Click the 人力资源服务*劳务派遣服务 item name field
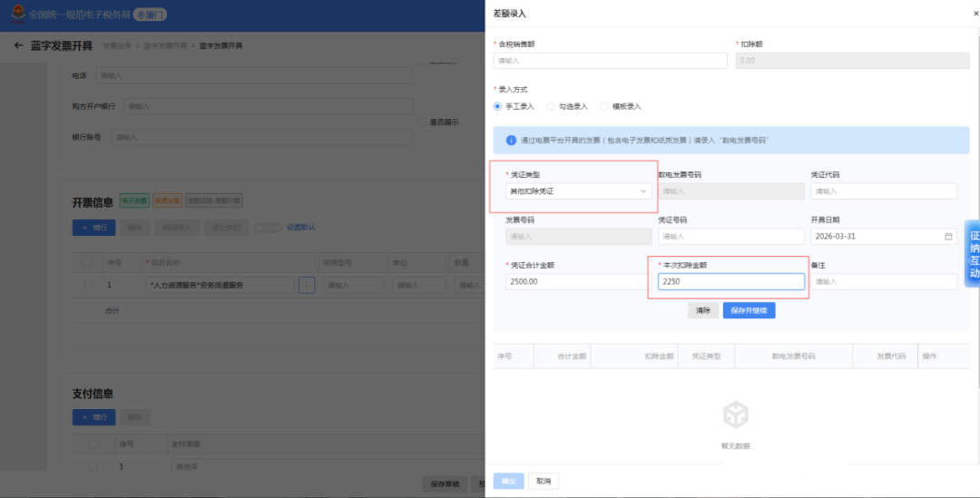This screenshot has height=498, width=980. 220,286
